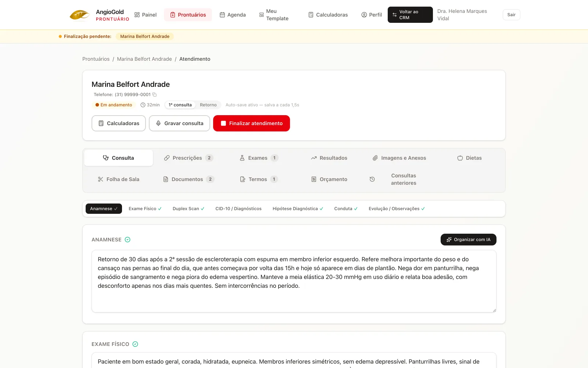The height and width of the screenshot is (368, 588).
Task: Click Finalizar atendimento
Action: click(251, 123)
